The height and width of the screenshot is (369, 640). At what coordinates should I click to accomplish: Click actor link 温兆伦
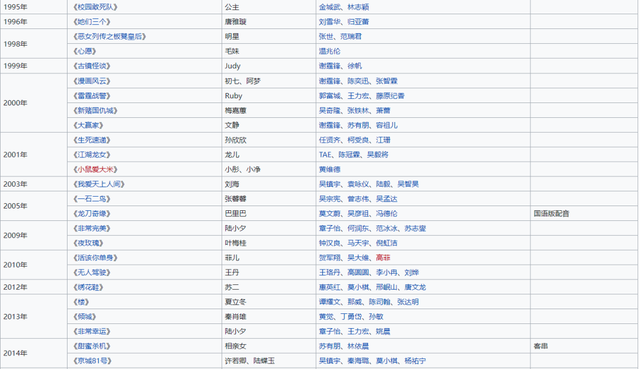click(x=330, y=51)
